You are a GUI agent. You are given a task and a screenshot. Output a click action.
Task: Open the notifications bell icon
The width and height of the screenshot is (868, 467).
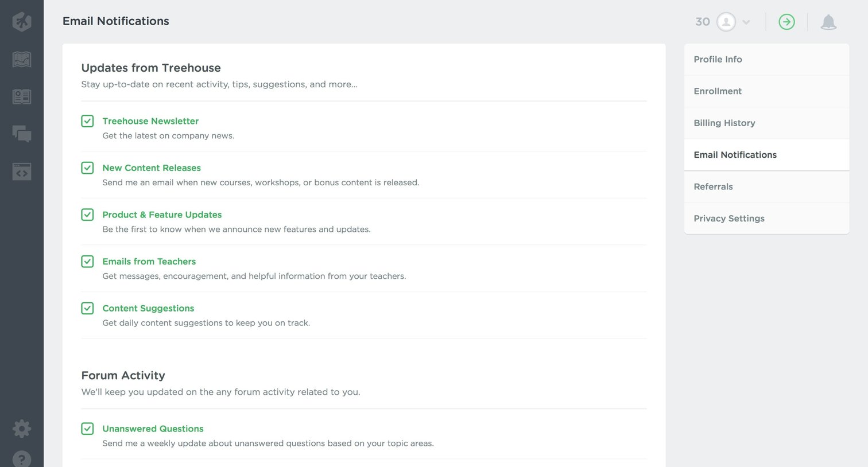pos(828,22)
